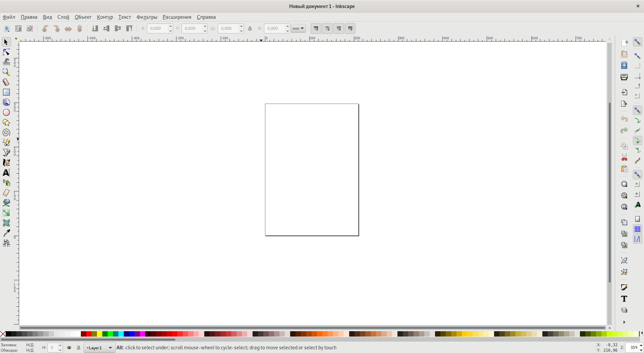
Task: Select the Mesh gradient tool
Action: (6, 223)
